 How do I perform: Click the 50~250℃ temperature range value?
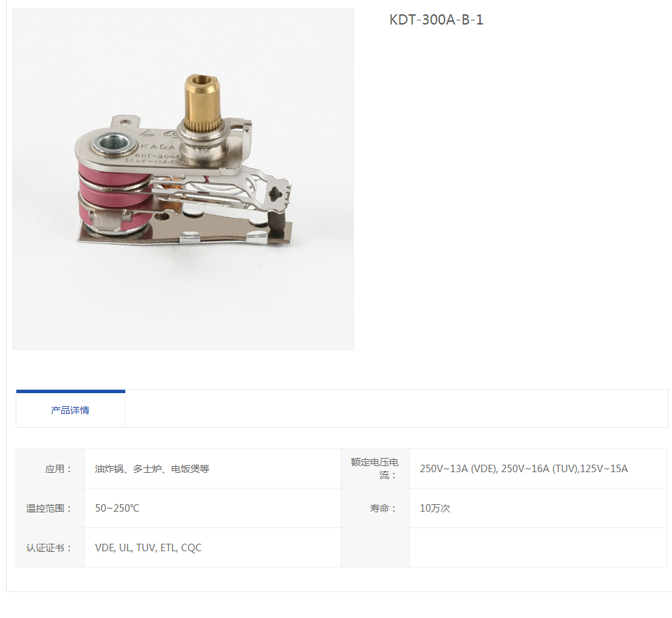(117, 508)
